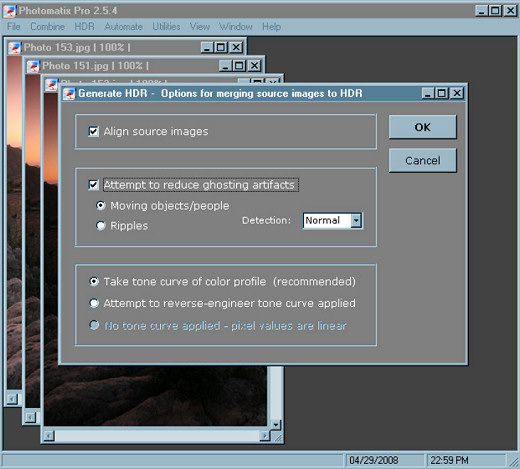
Task: Click the Photo 151.jpg window icon
Action: click(x=33, y=66)
